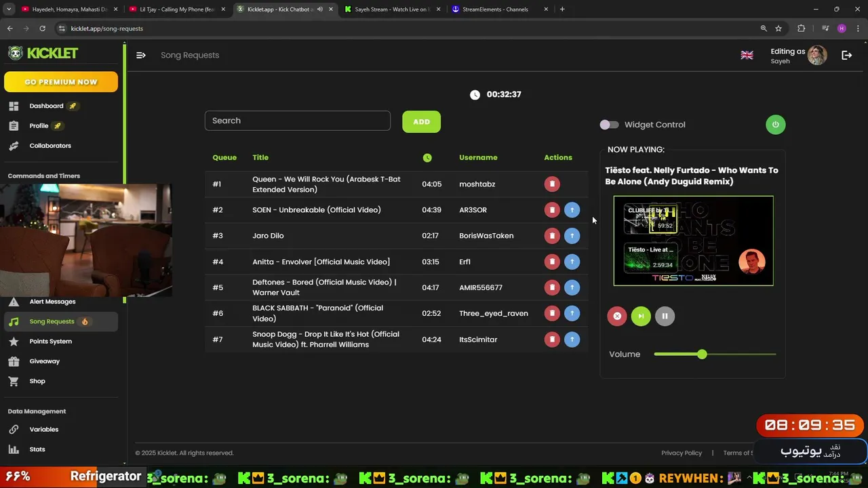The width and height of the screenshot is (868, 488).
Task: Add a song with the ADD button
Action: point(421,121)
